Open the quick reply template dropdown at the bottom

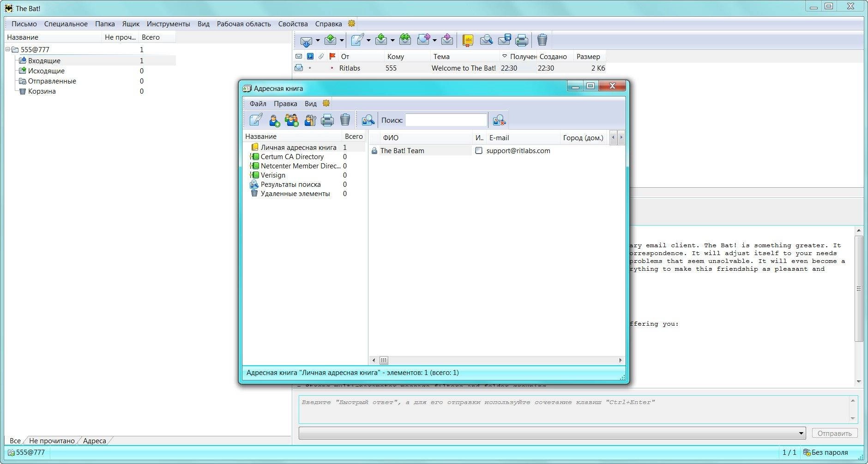coord(801,434)
